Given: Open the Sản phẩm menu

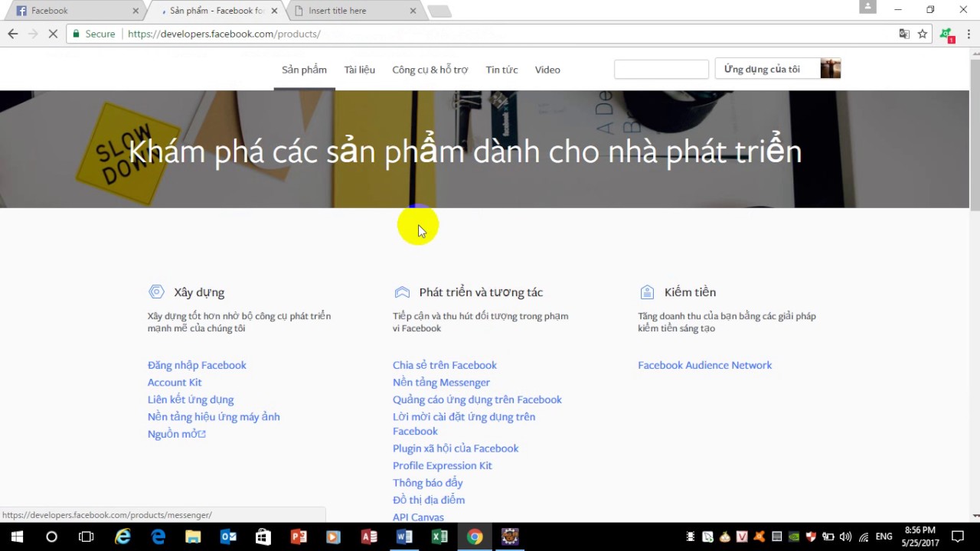Looking at the screenshot, I should coord(304,70).
